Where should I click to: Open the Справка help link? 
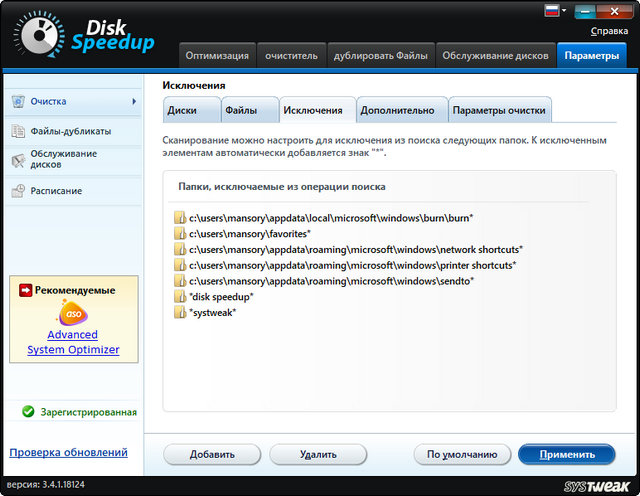pyautogui.click(x=609, y=31)
